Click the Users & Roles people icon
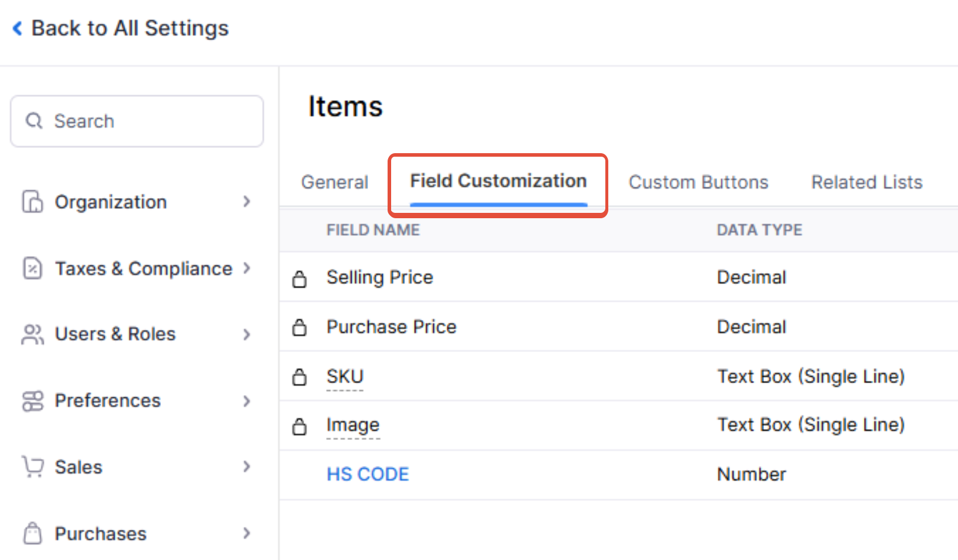The image size is (958, 560). pyautogui.click(x=33, y=334)
